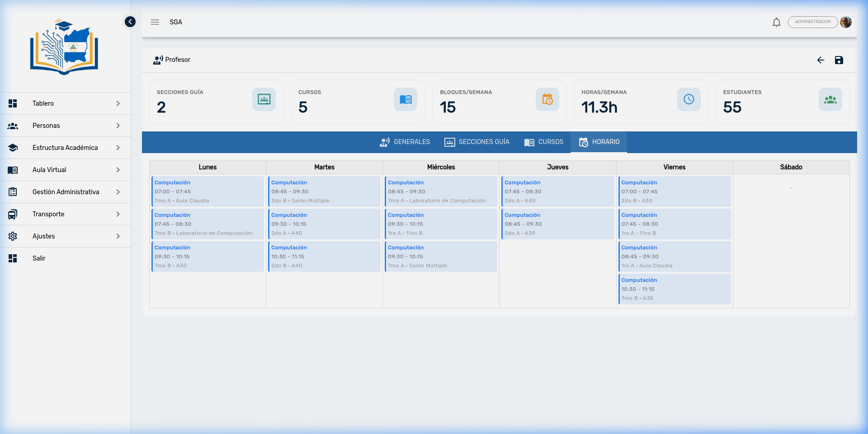868x434 pixels.
Task: Click the user avatar picture
Action: [846, 22]
